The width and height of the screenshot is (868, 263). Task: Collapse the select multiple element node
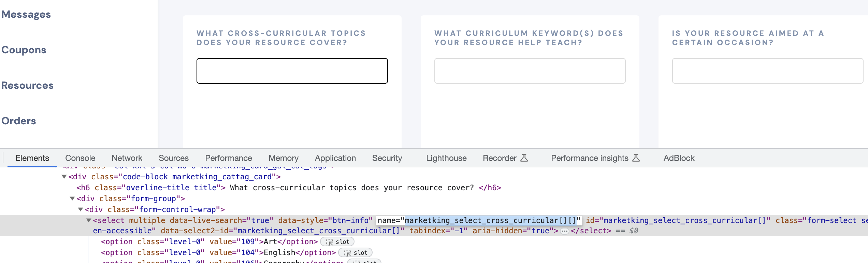click(88, 220)
